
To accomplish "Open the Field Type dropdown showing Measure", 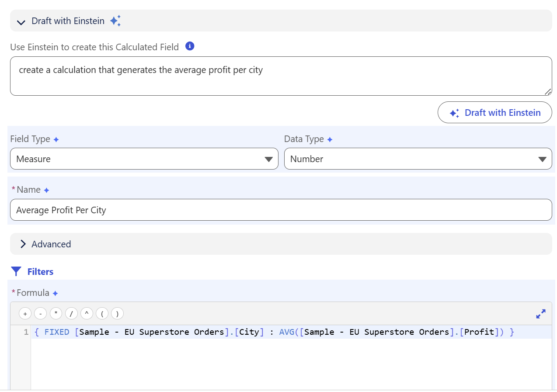I will point(144,159).
